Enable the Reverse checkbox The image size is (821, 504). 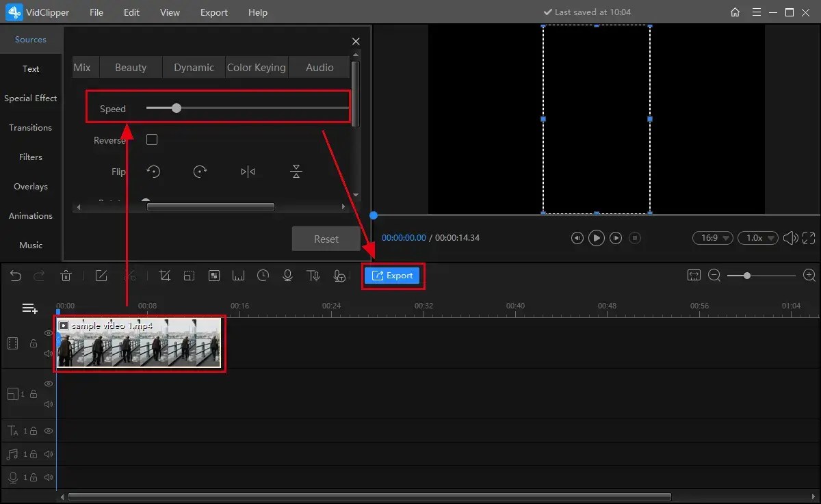tap(151, 140)
